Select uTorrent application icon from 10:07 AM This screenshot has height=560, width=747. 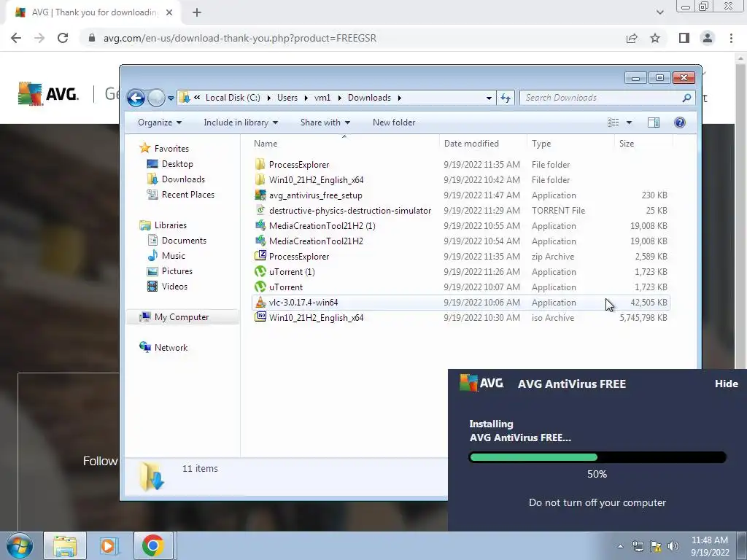point(260,287)
